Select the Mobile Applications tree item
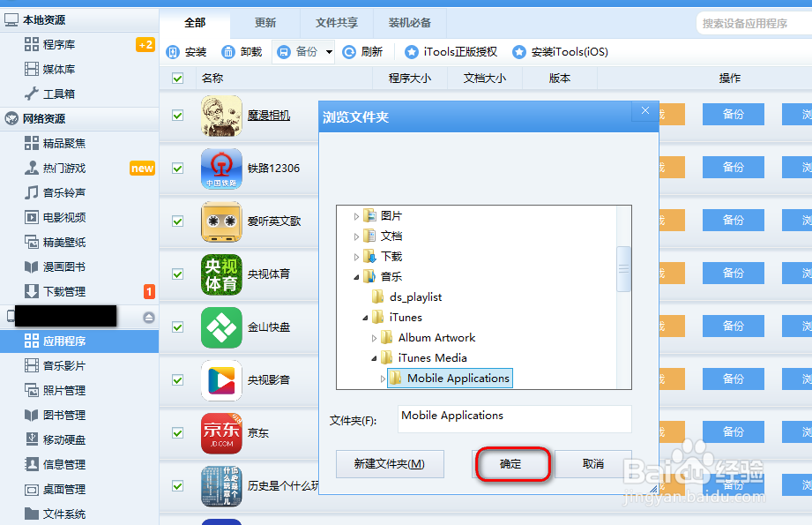Image resolution: width=812 pixels, height=525 pixels. [x=458, y=378]
